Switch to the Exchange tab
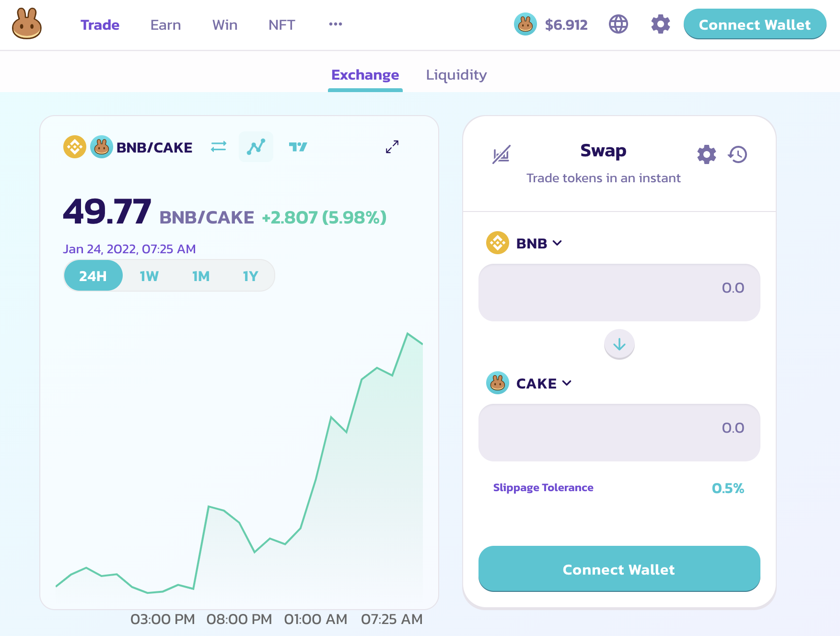The width and height of the screenshot is (840, 636). point(365,75)
